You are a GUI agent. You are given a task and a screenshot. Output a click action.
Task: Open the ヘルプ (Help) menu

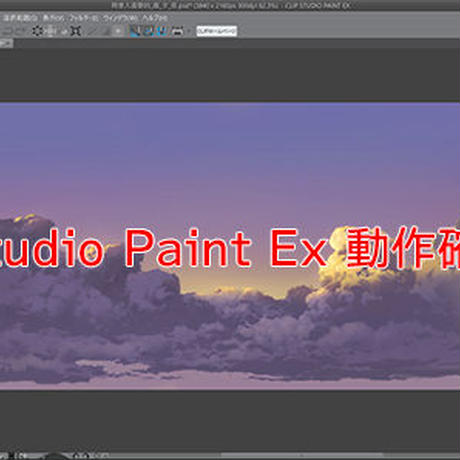pyautogui.click(x=155, y=18)
